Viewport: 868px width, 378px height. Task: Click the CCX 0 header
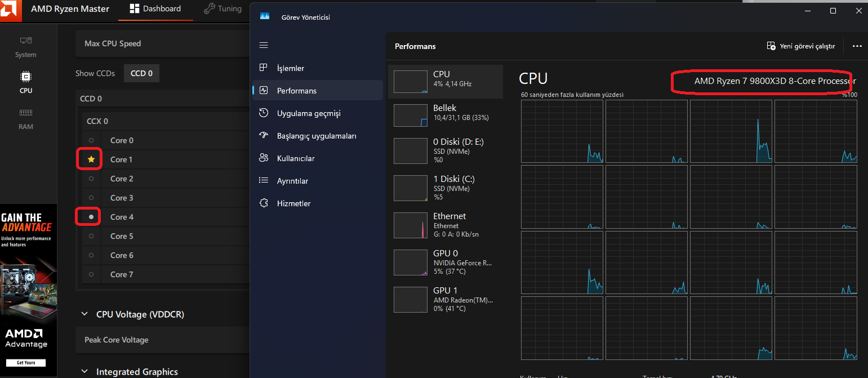(x=166, y=121)
